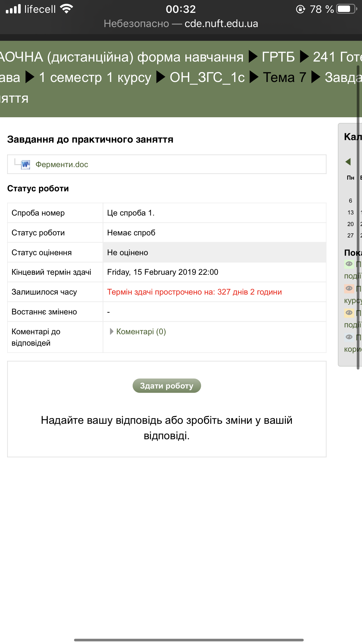Go to previous month in the calendar
This screenshot has height=644, width=362.
point(348,162)
